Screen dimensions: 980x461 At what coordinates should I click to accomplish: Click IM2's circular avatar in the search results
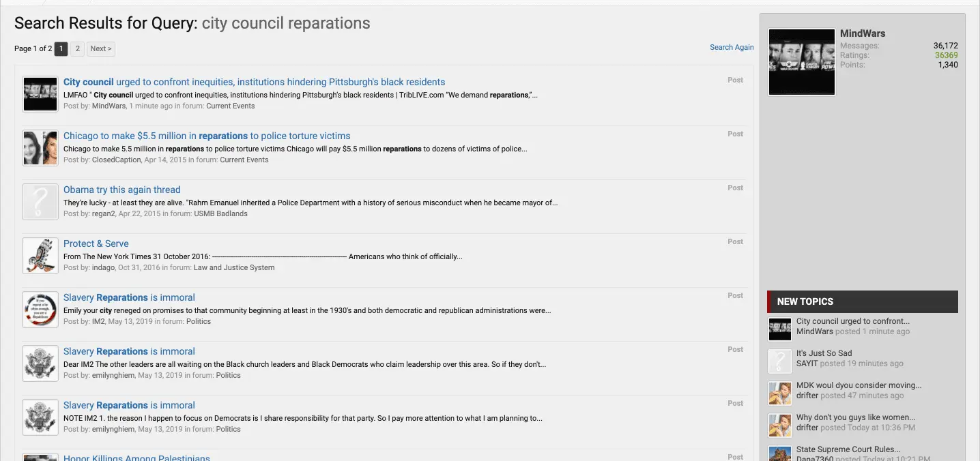click(x=40, y=310)
